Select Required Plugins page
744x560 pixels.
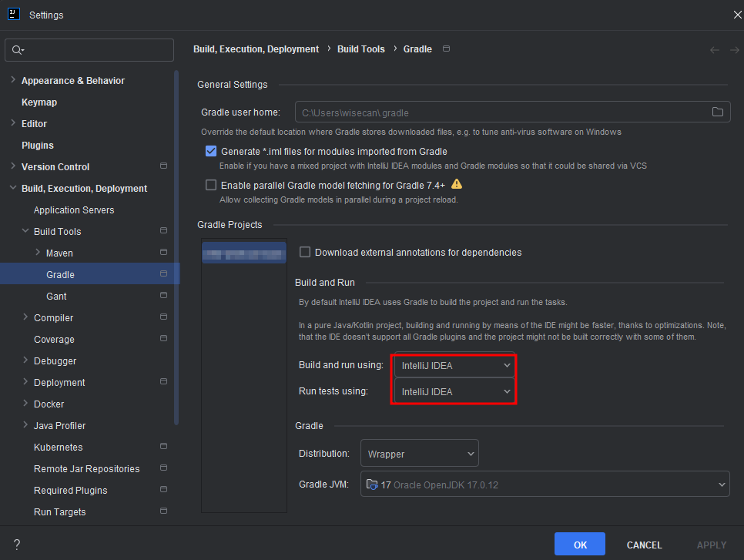[x=71, y=490]
